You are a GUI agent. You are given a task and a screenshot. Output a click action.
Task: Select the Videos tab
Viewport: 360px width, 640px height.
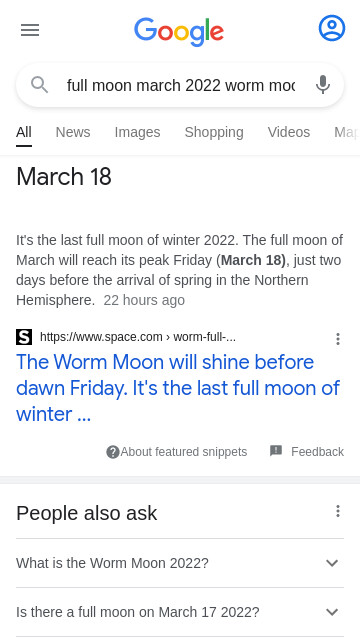(289, 132)
